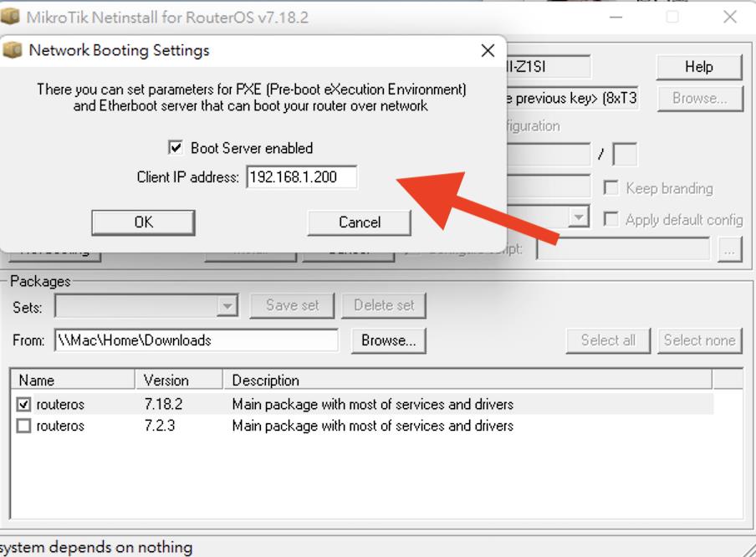Click the Netinstall app icon in title bar

click(x=11, y=17)
